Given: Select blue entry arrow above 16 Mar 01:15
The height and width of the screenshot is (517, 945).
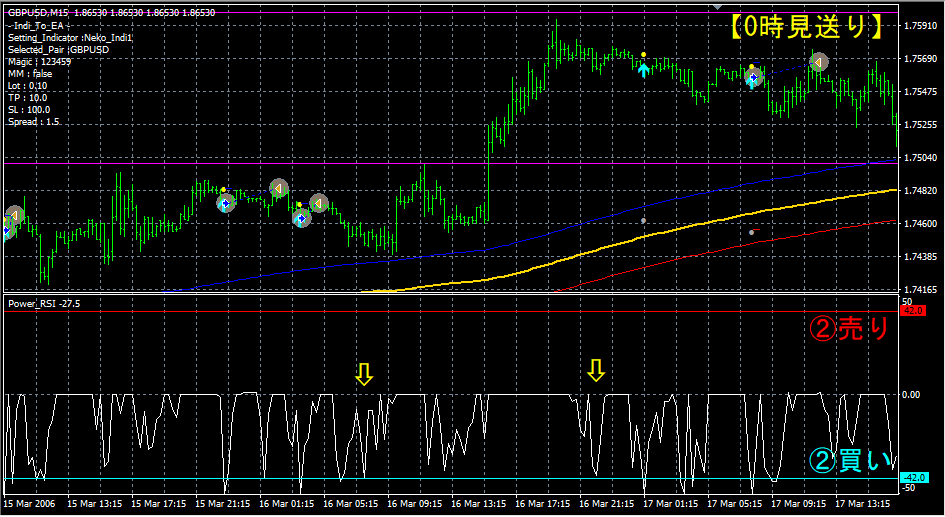Looking at the screenshot, I should point(301,218).
